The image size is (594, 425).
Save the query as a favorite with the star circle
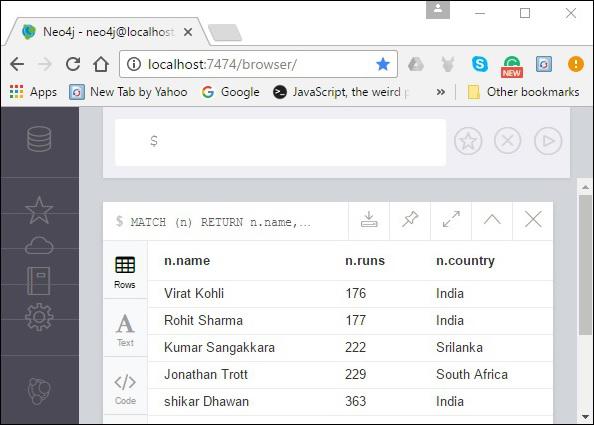pos(468,141)
